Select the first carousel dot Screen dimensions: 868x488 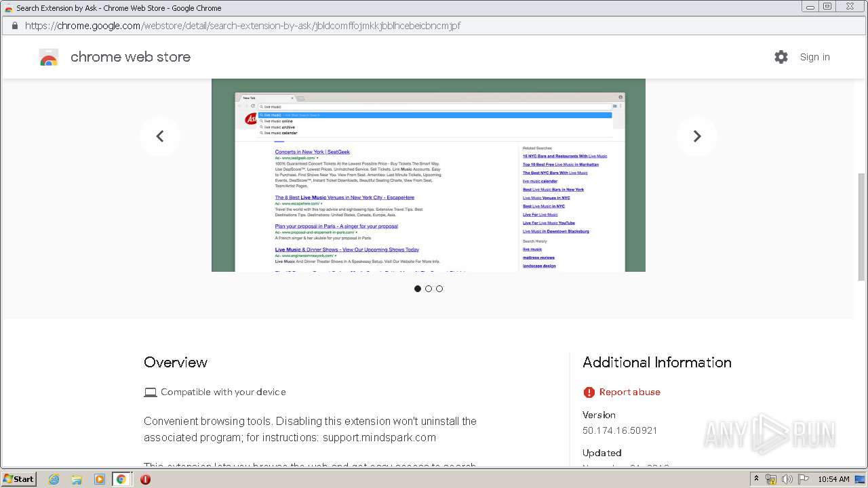pyautogui.click(x=418, y=289)
